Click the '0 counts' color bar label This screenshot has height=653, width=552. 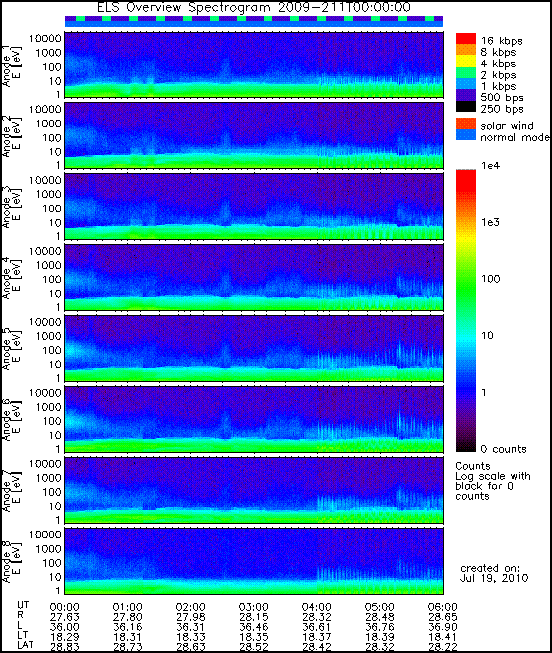click(x=503, y=449)
